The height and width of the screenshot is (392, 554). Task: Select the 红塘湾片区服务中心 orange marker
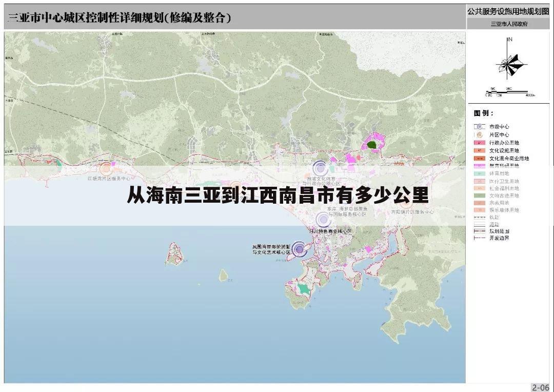click(x=105, y=169)
